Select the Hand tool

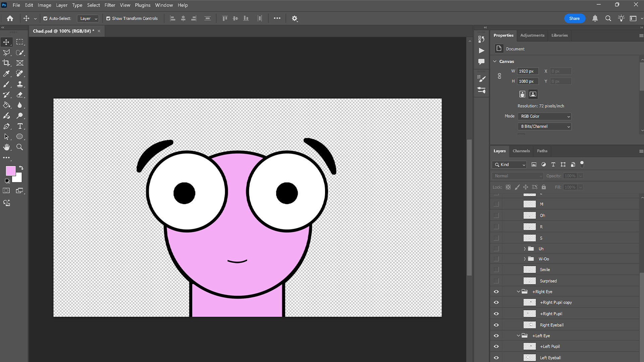(6, 147)
